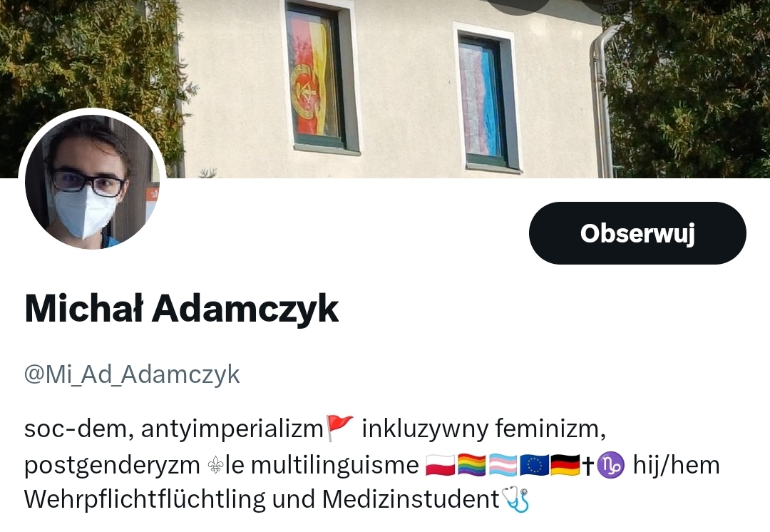
Task: Select the @Mi_Ad_Adamczyk handle
Action: pyautogui.click(x=132, y=374)
